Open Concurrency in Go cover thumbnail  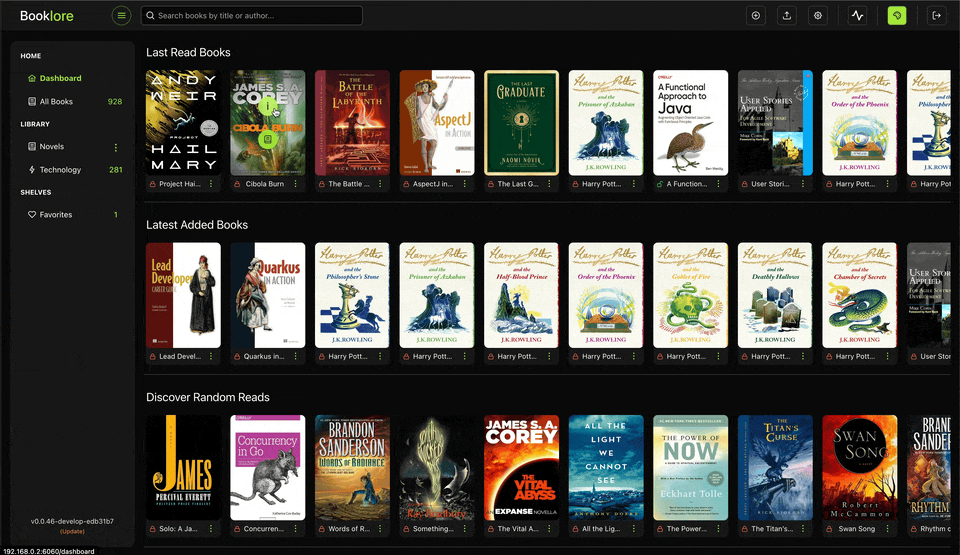[268, 467]
